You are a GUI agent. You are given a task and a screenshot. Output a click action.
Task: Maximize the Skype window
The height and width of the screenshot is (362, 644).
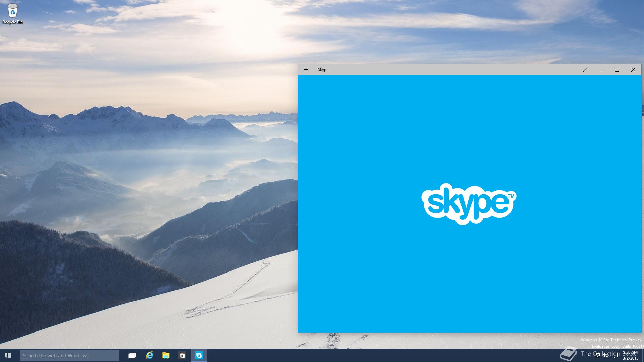click(x=617, y=70)
